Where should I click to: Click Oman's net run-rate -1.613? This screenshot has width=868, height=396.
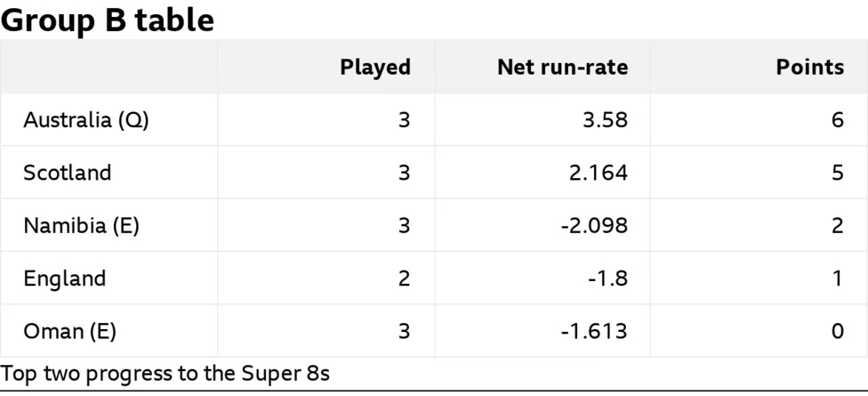tap(595, 331)
